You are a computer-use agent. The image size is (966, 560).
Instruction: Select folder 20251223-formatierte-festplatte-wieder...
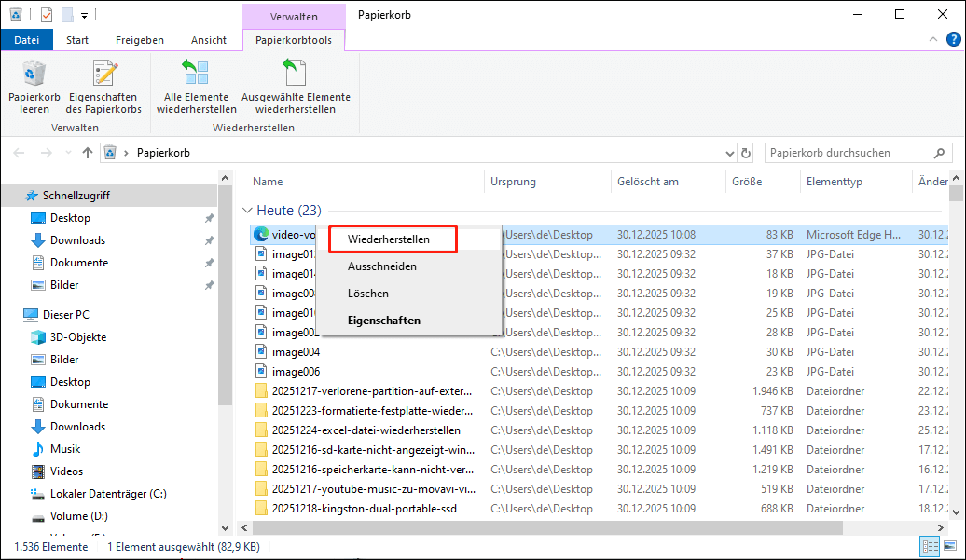coord(372,411)
